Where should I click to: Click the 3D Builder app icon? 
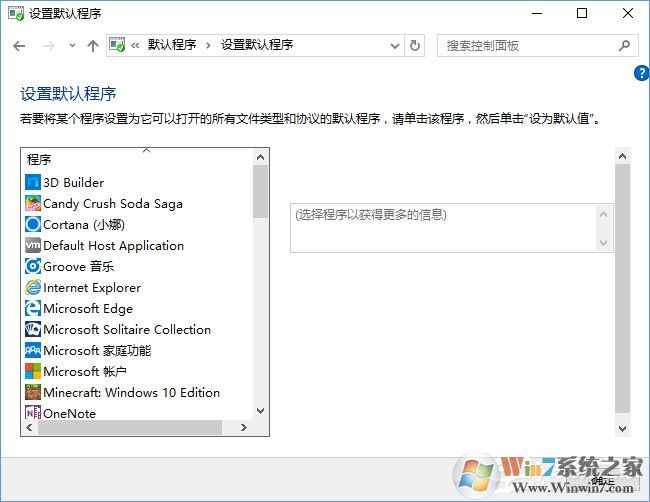[33, 182]
